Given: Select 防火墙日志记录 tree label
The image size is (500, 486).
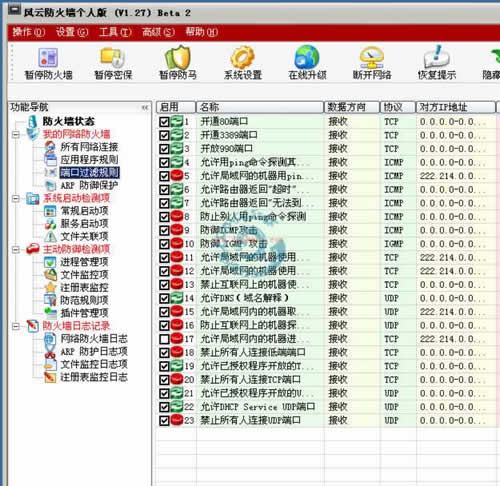Looking at the screenshot, I should 76,326.
